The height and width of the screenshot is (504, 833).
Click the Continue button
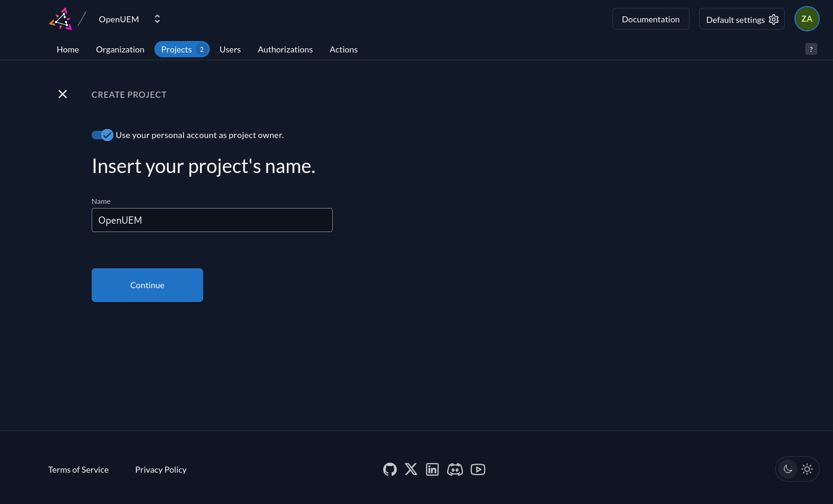click(147, 285)
